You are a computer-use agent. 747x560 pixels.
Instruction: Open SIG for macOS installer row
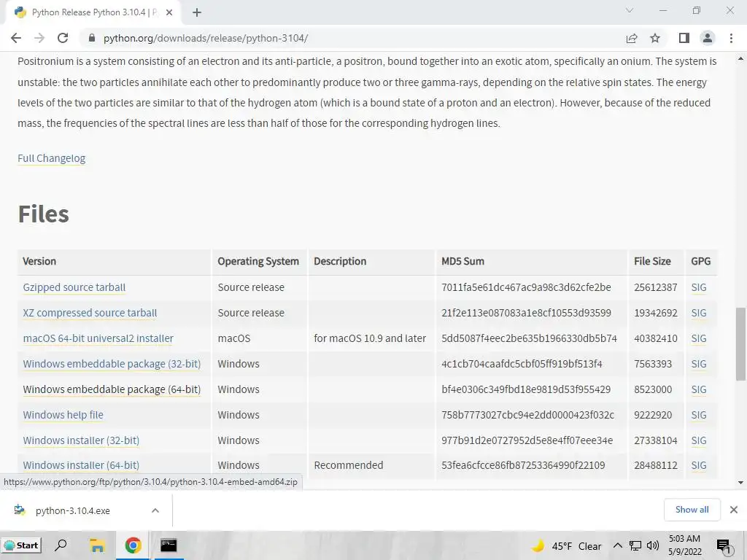tap(699, 338)
